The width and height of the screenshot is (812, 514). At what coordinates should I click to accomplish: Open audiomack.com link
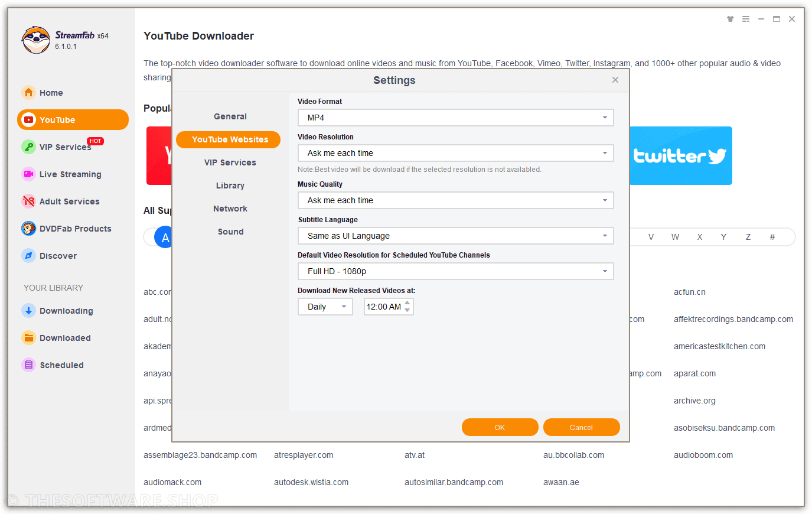pyautogui.click(x=172, y=482)
